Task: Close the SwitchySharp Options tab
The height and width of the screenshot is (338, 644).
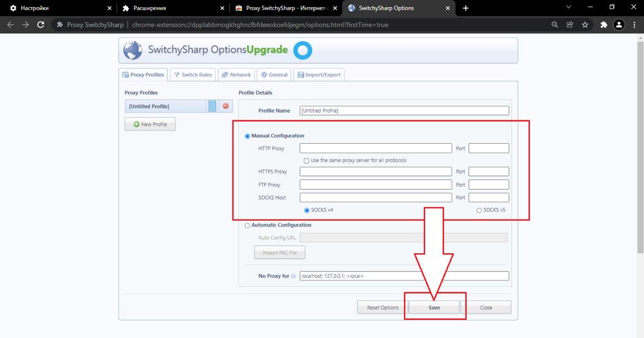Action: pos(448,8)
